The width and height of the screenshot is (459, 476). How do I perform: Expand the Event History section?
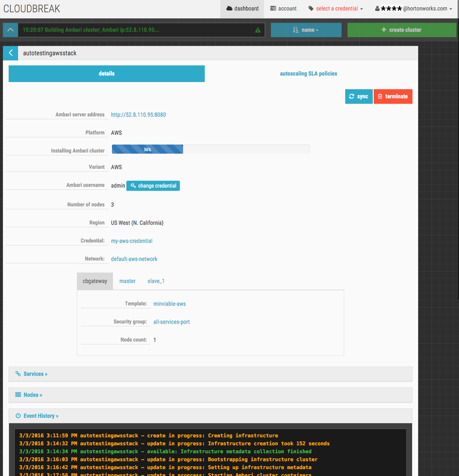click(x=210, y=416)
